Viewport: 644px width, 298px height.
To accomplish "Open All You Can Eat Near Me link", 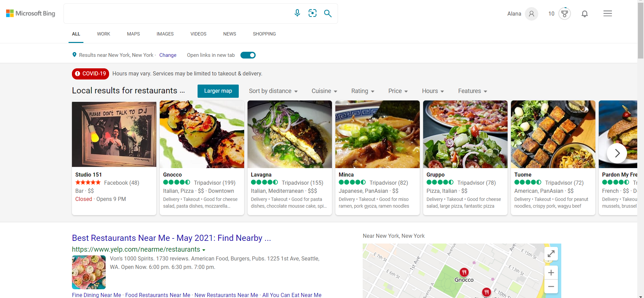I will tap(292, 295).
